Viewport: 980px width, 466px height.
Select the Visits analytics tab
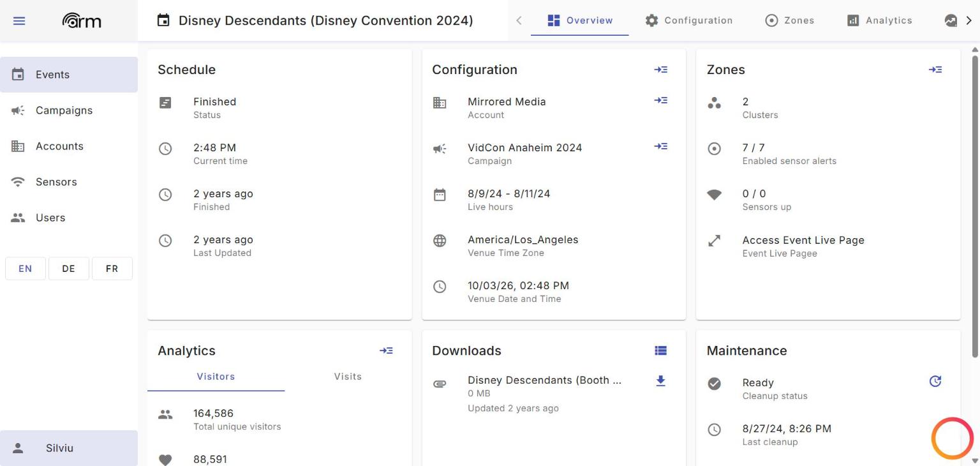pos(348,377)
